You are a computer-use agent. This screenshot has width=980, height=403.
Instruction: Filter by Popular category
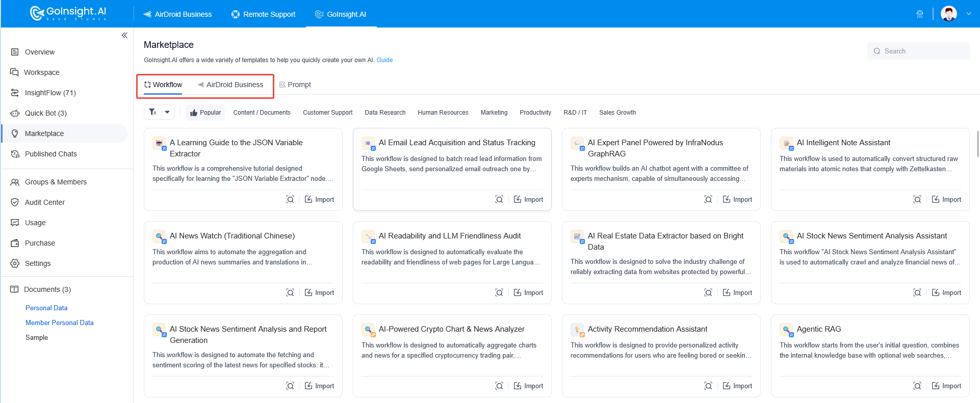pyautogui.click(x=205, y=113)
